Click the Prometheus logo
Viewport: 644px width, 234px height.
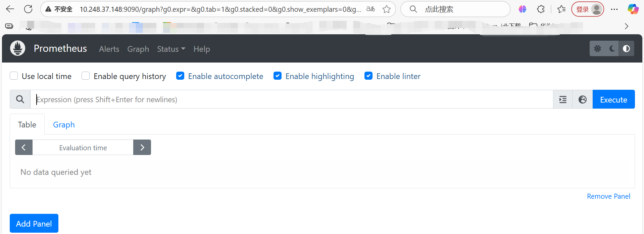(x=17, y=48)
